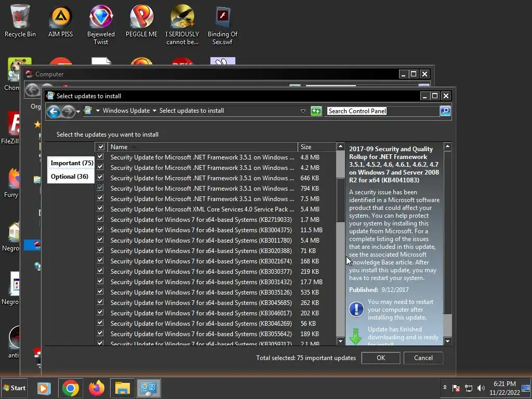The width and height of the screenshot is (532, 399).
Task: Select the Important (75) tab
Action: point(72,163)
